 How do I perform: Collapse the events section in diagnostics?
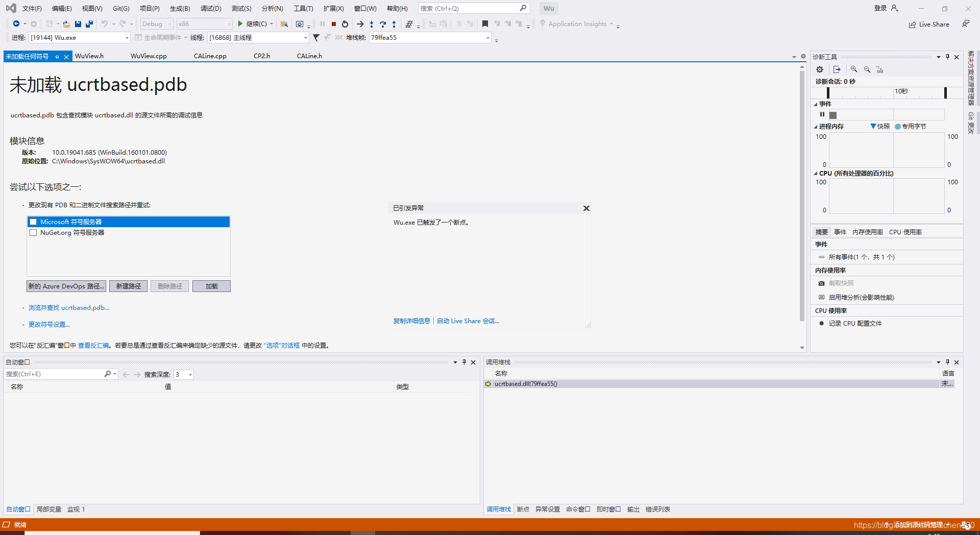[x=816, y=104]
